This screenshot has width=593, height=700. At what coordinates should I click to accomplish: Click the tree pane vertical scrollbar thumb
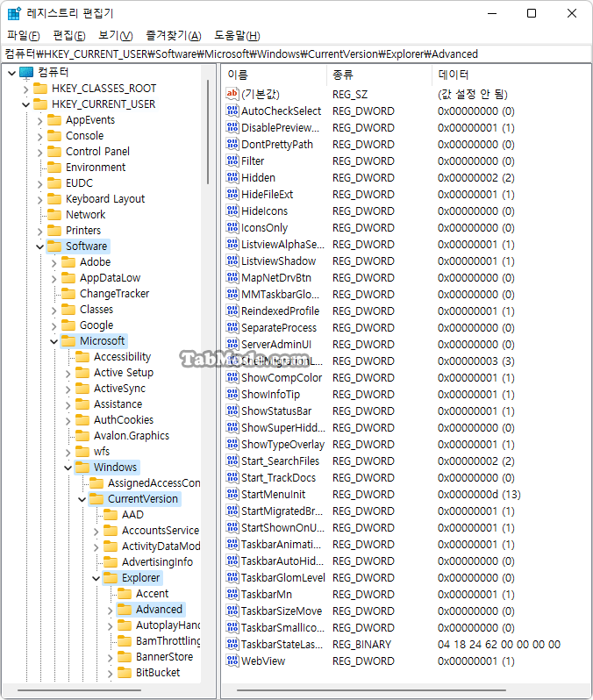pyautogui.click(x=208, y=132)
